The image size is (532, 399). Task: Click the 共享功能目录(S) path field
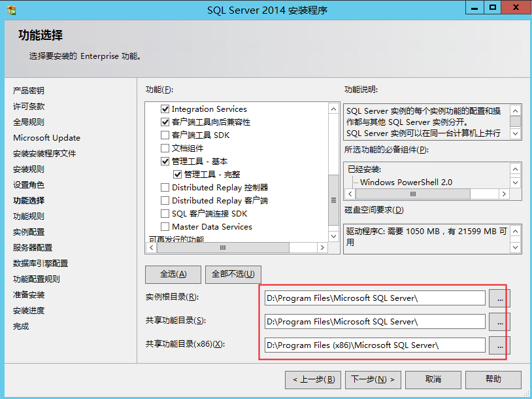coord(375,322)
